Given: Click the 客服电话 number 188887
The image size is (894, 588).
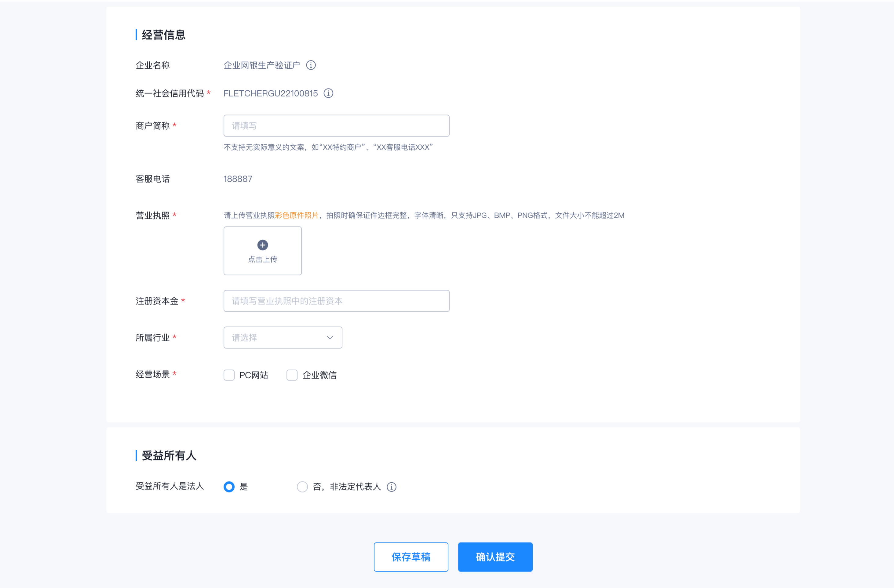Looking at the screenshot, I should click(238, 179).
